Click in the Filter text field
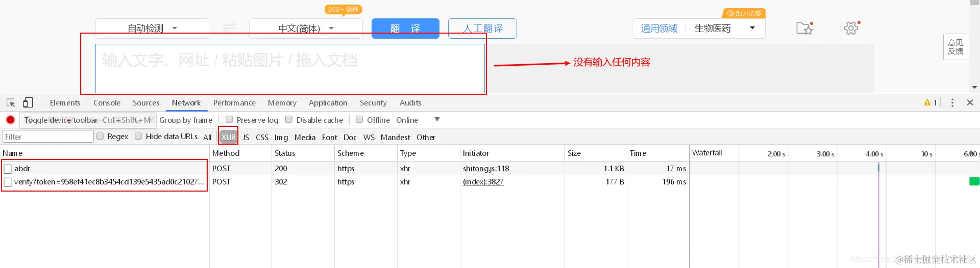Screen dimensions: 980x268 48,137
